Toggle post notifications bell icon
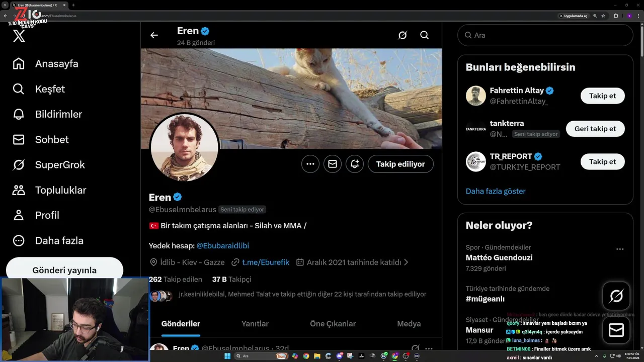The width and height of the screenshot is (644, 362). coord(355,164)
